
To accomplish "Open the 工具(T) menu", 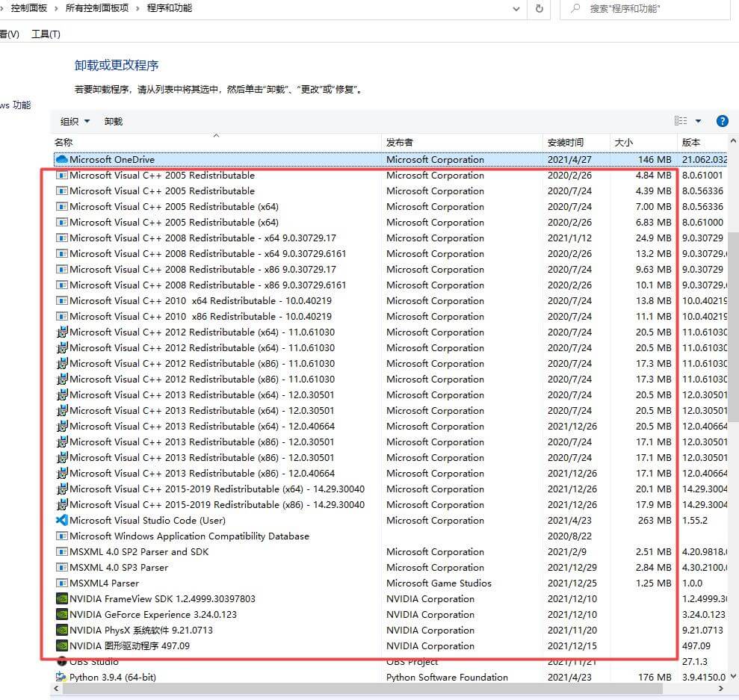I will [x=46, y=34].
